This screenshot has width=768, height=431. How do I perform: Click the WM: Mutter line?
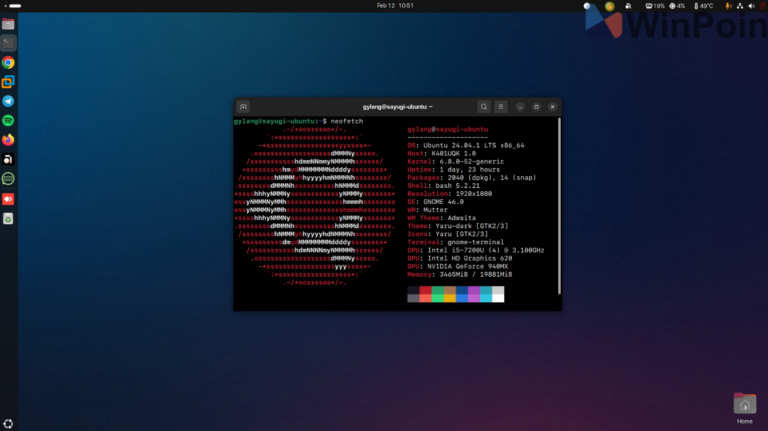tap(427, 210)
